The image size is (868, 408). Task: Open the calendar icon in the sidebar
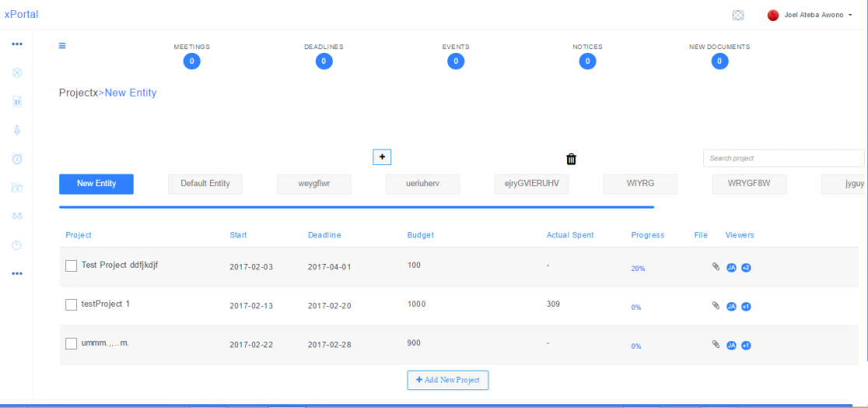point(17,101)
